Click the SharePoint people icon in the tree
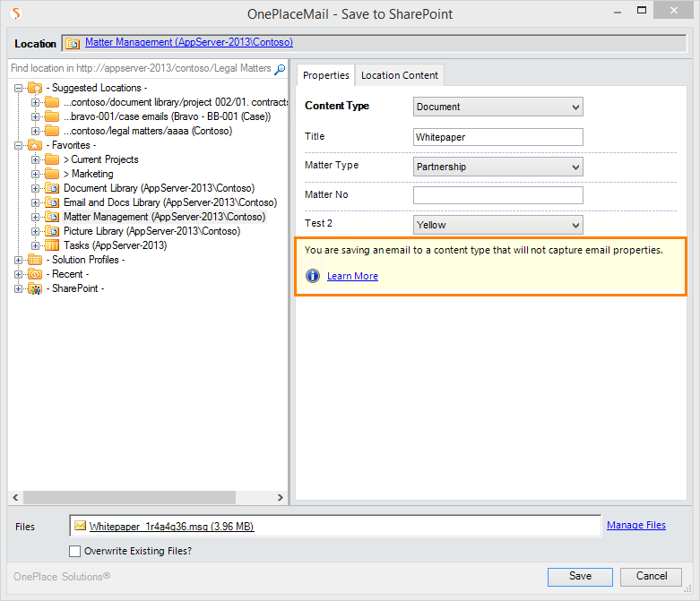 [x=35, y=288]
